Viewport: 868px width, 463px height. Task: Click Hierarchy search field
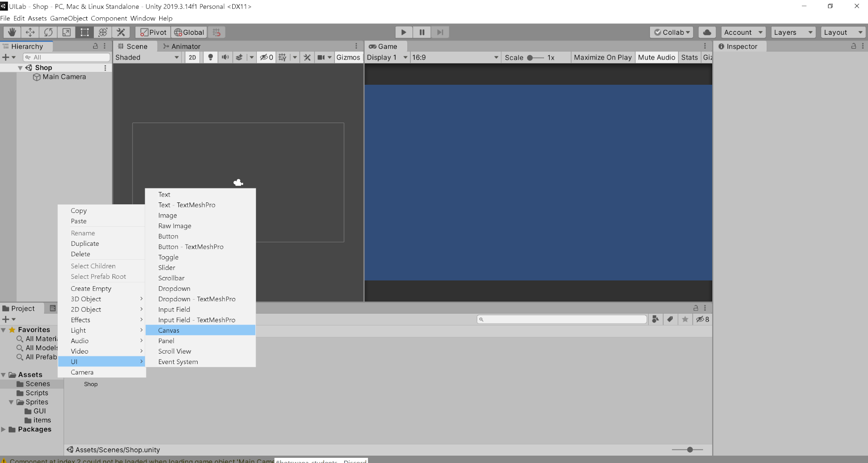[66, 57]
